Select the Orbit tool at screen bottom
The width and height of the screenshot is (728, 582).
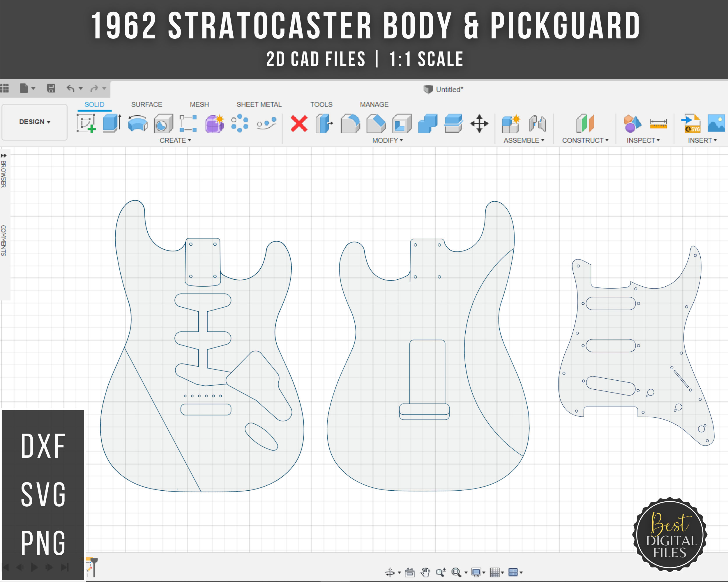[x=390, y=572]
